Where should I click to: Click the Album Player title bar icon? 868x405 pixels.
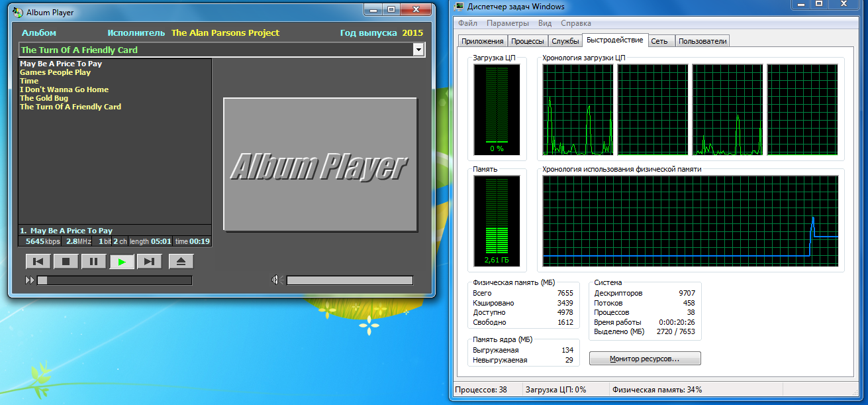17,12
